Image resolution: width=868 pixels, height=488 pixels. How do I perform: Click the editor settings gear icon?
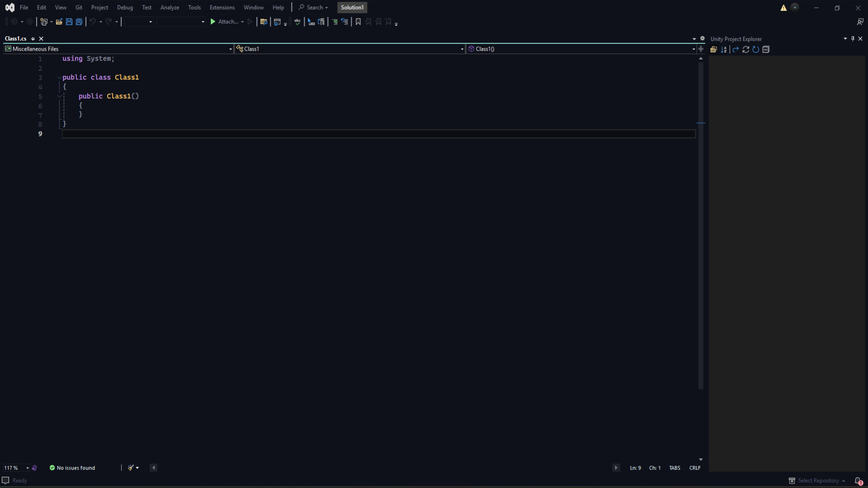coord(703,38)
